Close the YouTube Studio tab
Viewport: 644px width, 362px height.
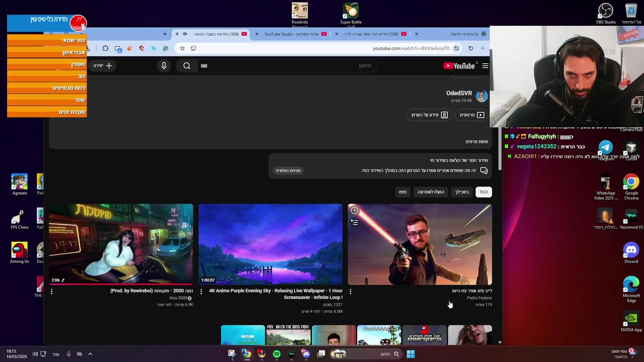(x=257, y=34)
